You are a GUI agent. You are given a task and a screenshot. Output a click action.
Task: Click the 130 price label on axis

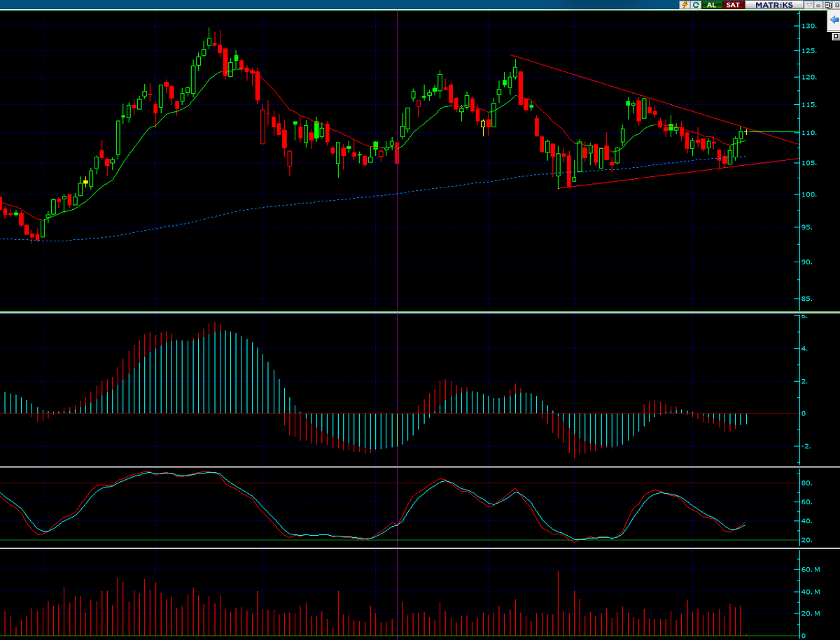808,26
